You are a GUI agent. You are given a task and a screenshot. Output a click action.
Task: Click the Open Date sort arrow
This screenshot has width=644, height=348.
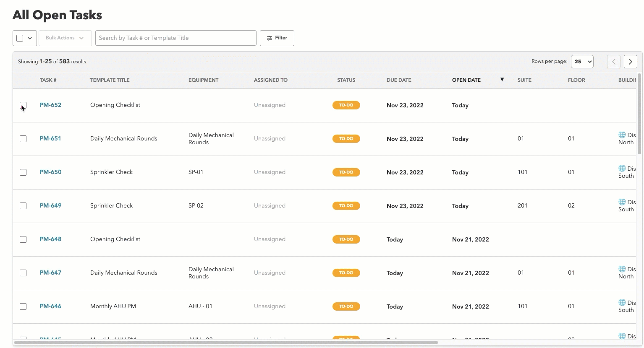click(x=502, y=80)
